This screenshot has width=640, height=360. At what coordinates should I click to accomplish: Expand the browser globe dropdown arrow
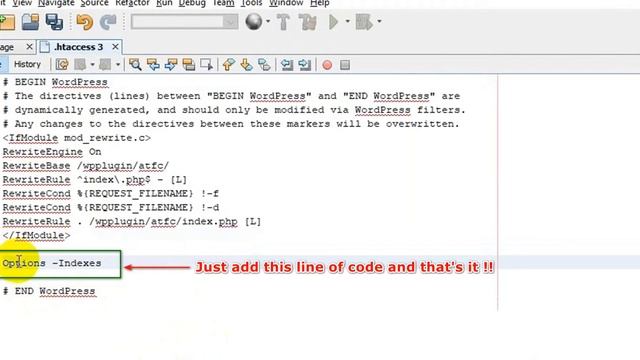pyautogui.click(x=268, y=22)
